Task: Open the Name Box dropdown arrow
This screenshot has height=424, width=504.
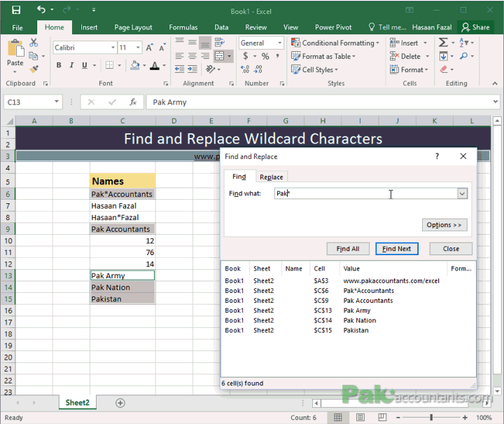Action: tap(57, 102)
